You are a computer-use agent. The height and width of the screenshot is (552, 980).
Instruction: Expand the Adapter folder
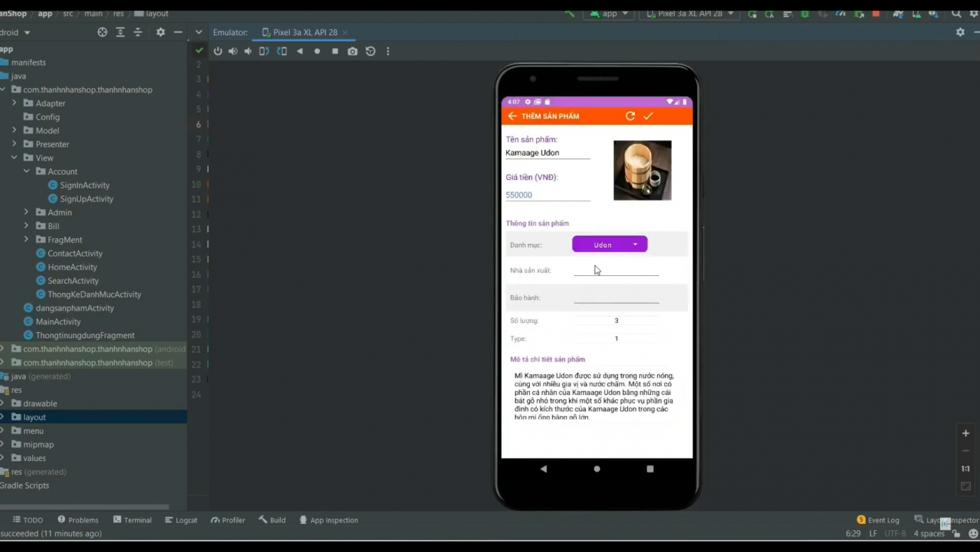14,103
